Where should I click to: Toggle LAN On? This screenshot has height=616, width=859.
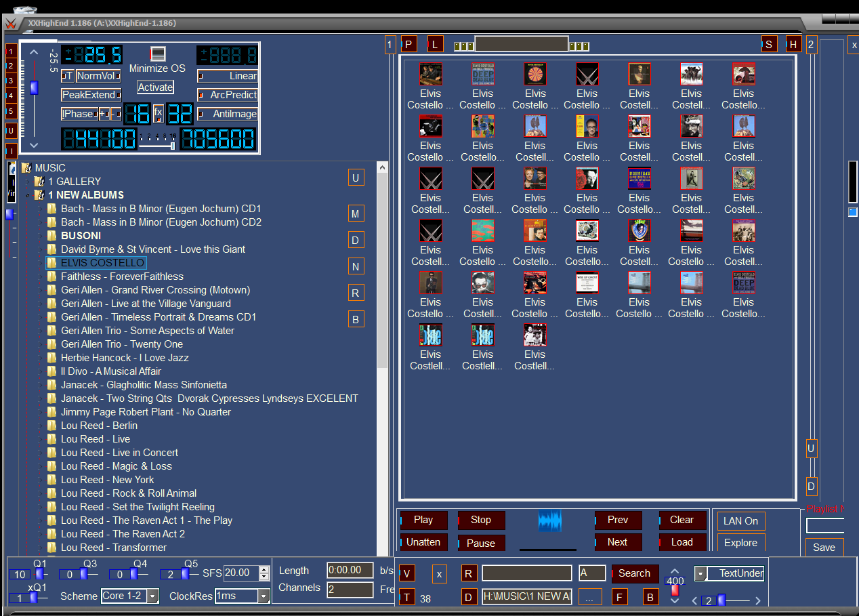coord(741,521)
